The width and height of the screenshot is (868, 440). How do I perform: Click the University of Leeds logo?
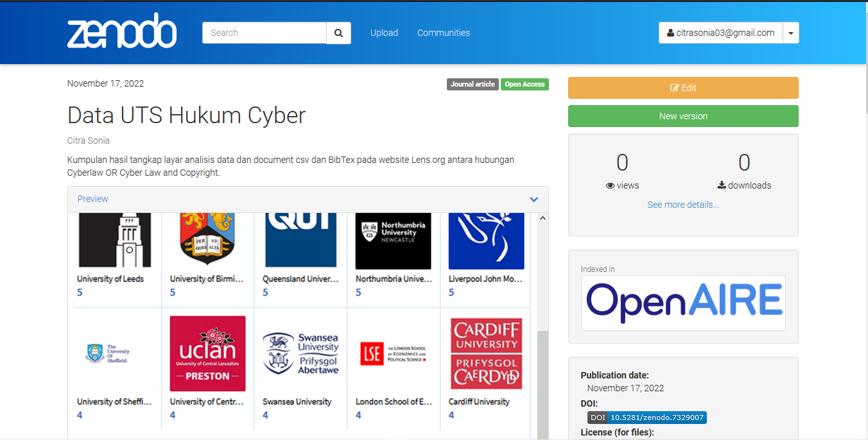coord(115,241)
